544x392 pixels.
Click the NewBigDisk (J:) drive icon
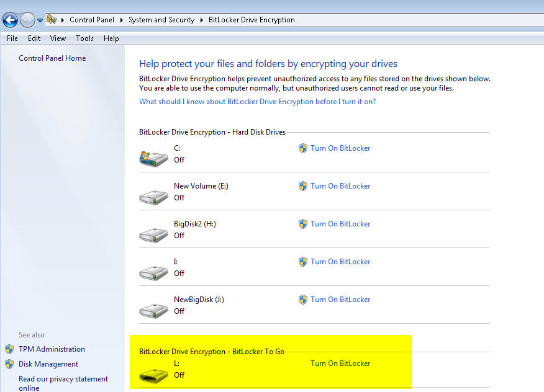(x=153, y=310)
